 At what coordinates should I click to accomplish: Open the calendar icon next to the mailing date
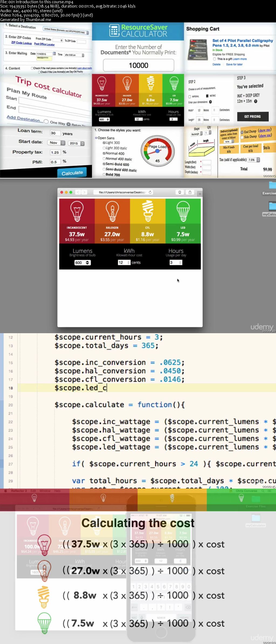(x=54, y=53)
